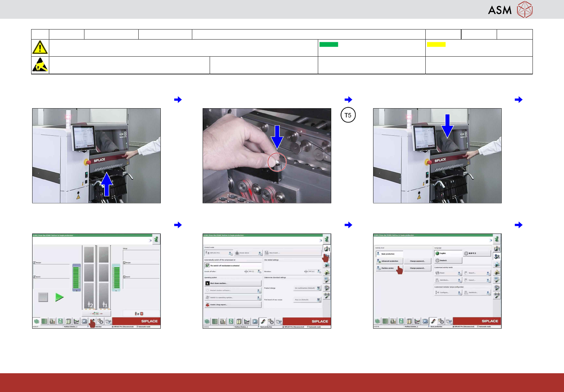Open the camera icon in the production overview toolbar

(84, 321)
